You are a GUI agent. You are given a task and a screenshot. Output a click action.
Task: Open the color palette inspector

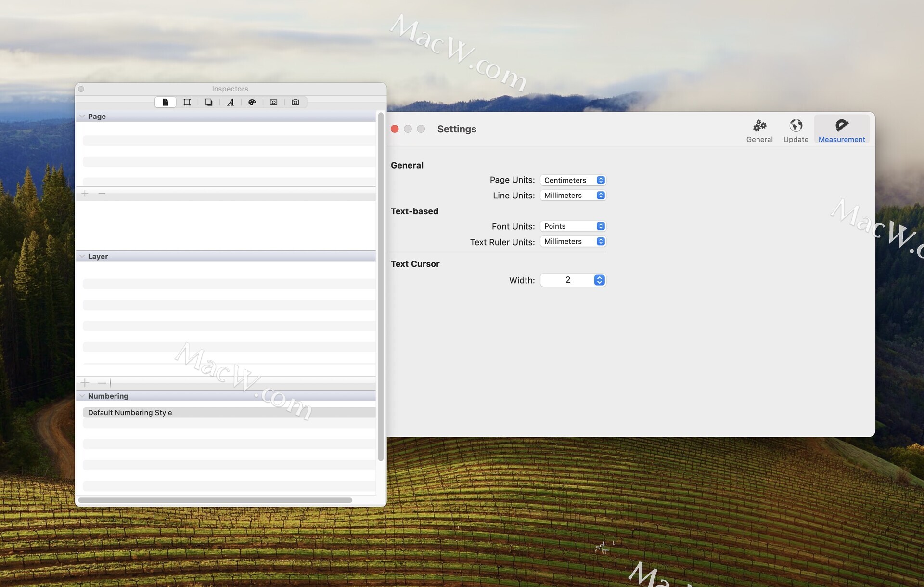pos(252,102)
